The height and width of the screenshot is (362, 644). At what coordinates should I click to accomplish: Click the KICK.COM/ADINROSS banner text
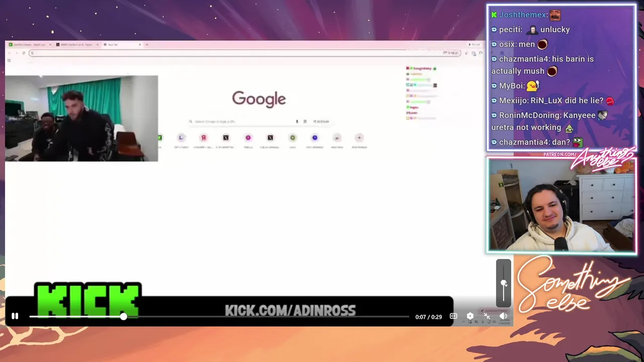[290, 311]
